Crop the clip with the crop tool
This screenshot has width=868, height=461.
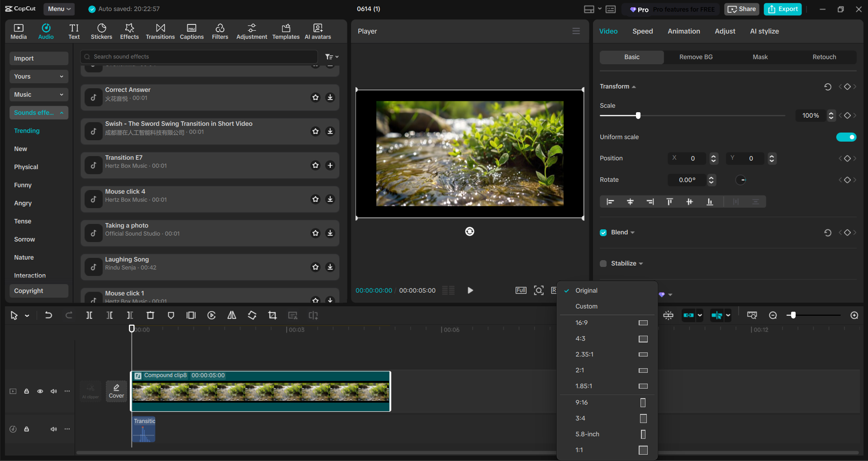tap(272, 315)
